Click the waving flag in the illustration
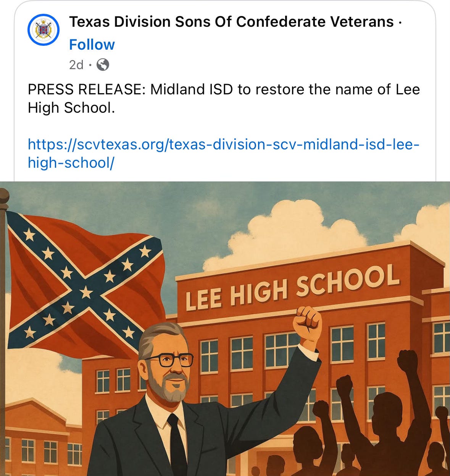The width and height of the screenshot is (450, 476). pyautogui.click(x=86, y=282)
